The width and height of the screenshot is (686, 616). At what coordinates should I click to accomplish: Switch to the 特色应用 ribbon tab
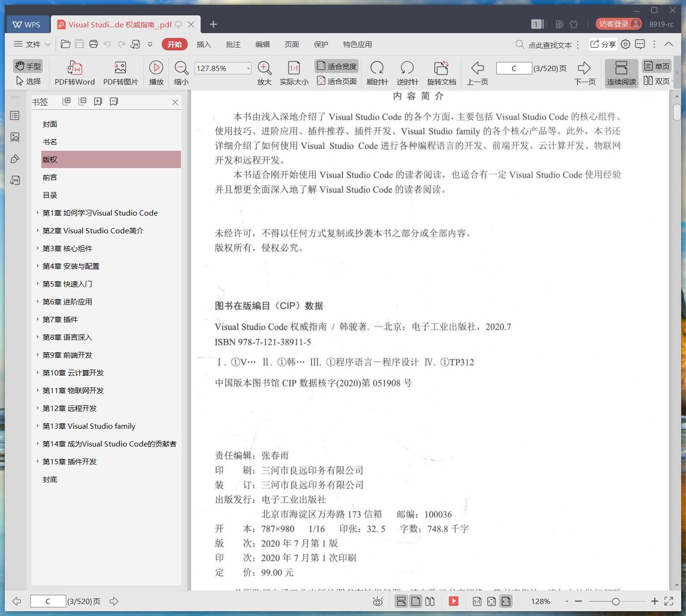pos(357,44)
